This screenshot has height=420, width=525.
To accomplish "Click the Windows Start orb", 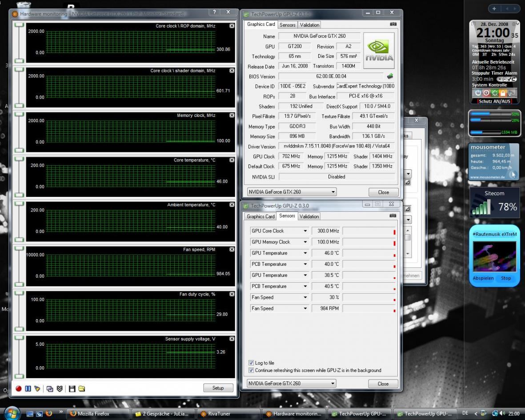I will [12, 413].
